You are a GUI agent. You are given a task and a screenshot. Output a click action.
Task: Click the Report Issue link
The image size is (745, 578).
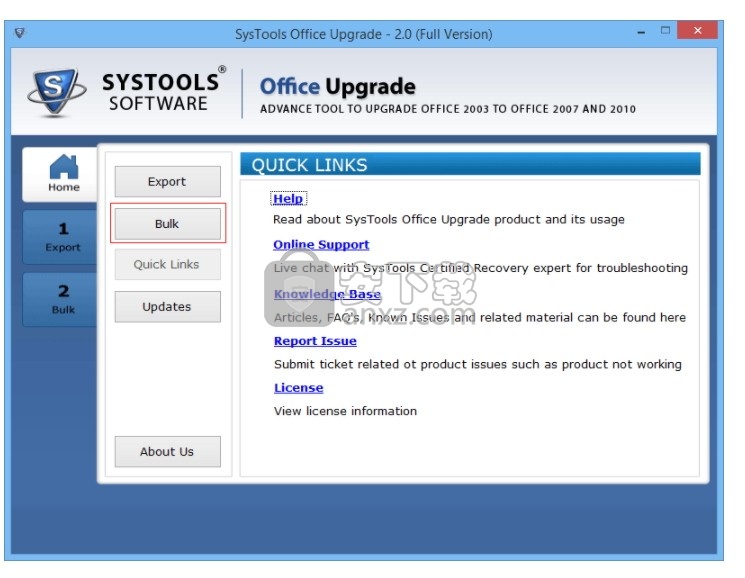coord(315,341)
